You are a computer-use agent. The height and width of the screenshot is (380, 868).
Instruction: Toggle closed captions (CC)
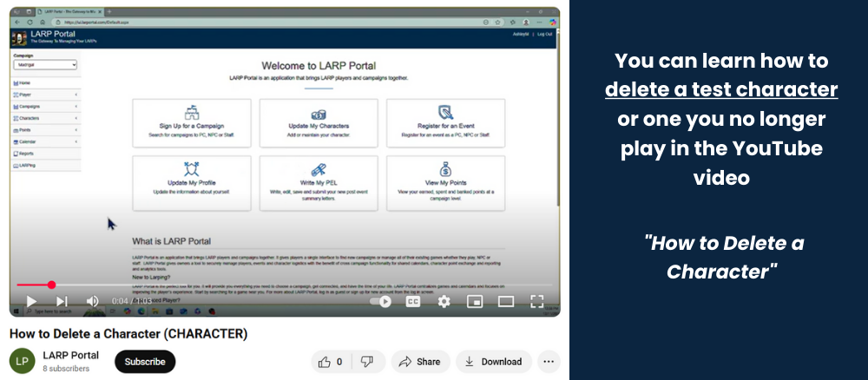point(413,301)
